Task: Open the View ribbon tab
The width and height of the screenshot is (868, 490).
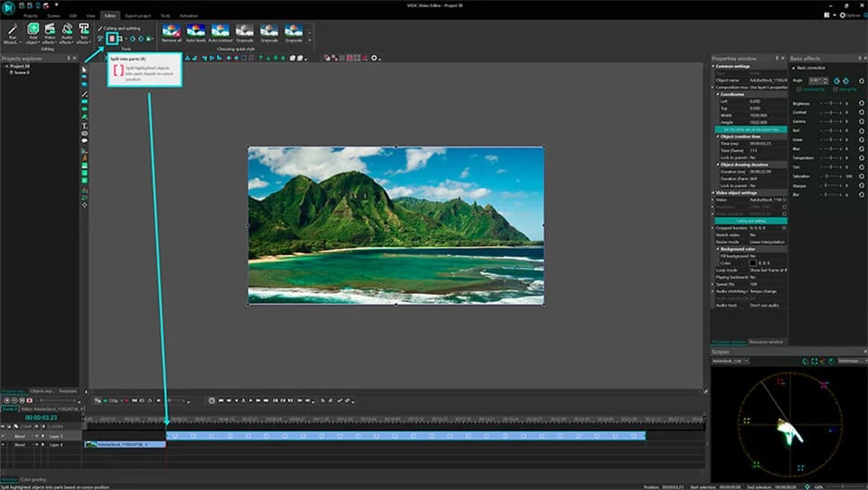Action: point(90,15)
